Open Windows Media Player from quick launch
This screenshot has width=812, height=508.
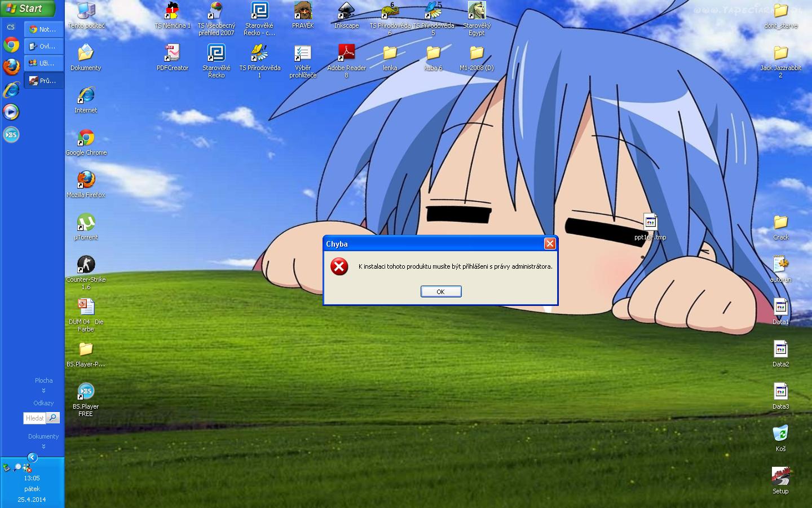(11, 112)
